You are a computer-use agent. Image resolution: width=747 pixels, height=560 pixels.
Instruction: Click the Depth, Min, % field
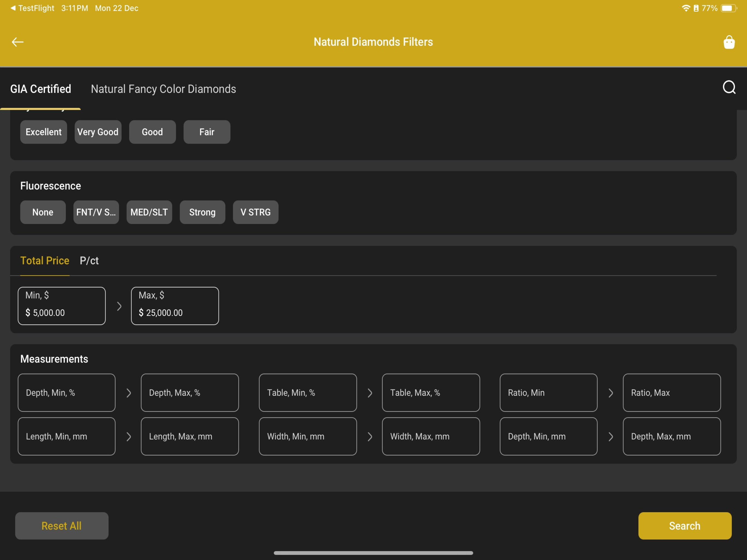coord(66,392)
